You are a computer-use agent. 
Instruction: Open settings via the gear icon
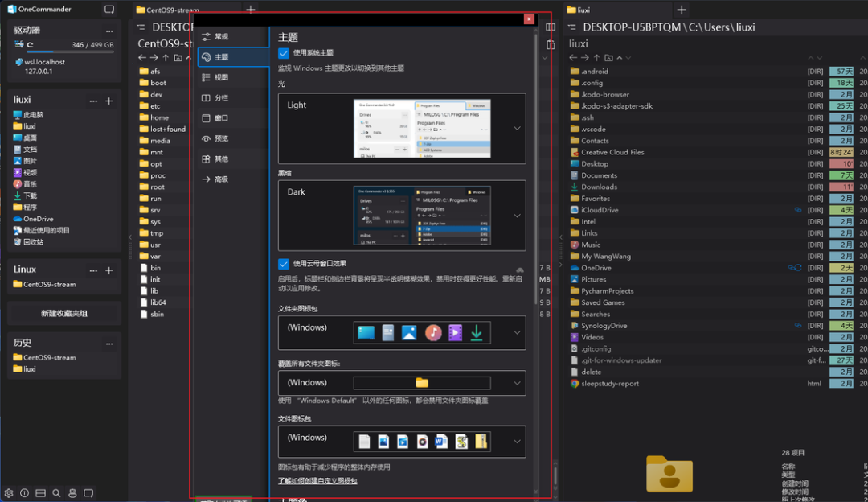8,493
